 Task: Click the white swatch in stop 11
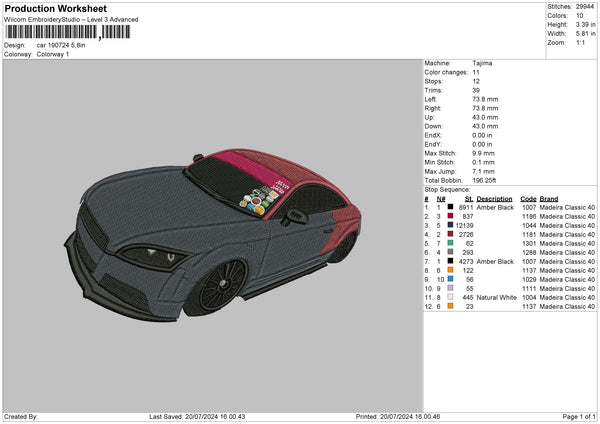(x=452, y=297)
